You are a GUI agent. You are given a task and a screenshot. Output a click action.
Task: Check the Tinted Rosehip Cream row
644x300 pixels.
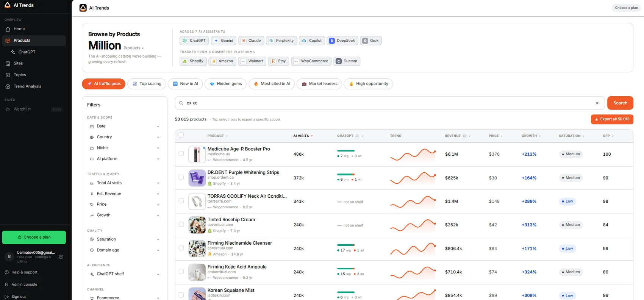click(181, 224)
